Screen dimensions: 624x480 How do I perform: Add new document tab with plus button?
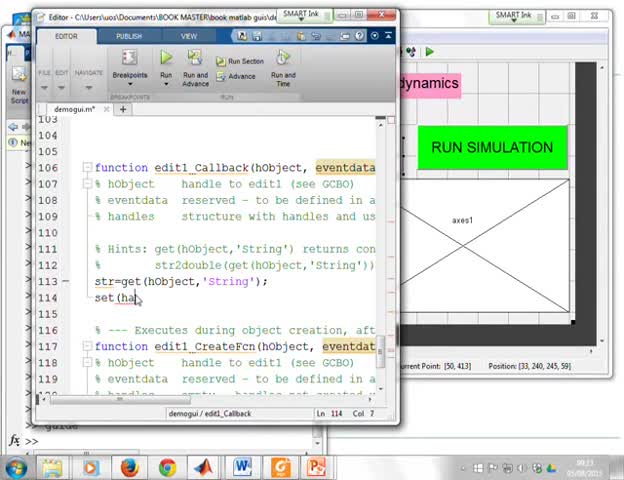click(123, 109)
